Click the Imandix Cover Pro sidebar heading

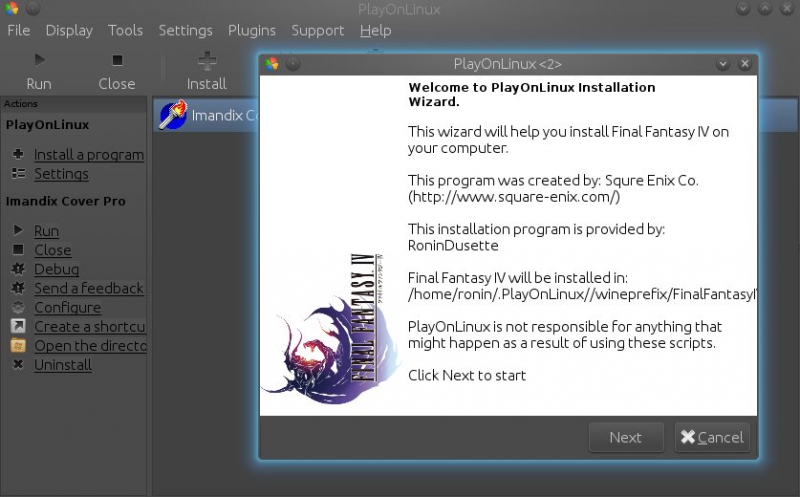point(65,201)
